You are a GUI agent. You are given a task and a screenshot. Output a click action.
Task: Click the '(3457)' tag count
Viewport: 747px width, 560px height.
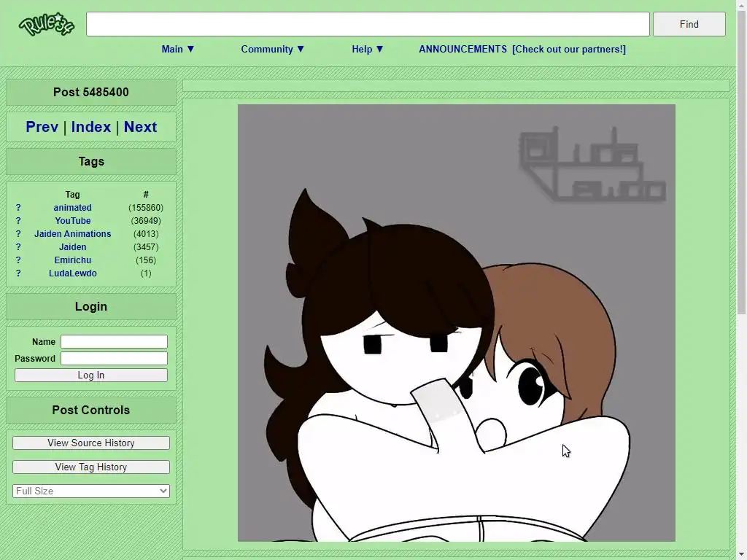[x=146, y=246]
